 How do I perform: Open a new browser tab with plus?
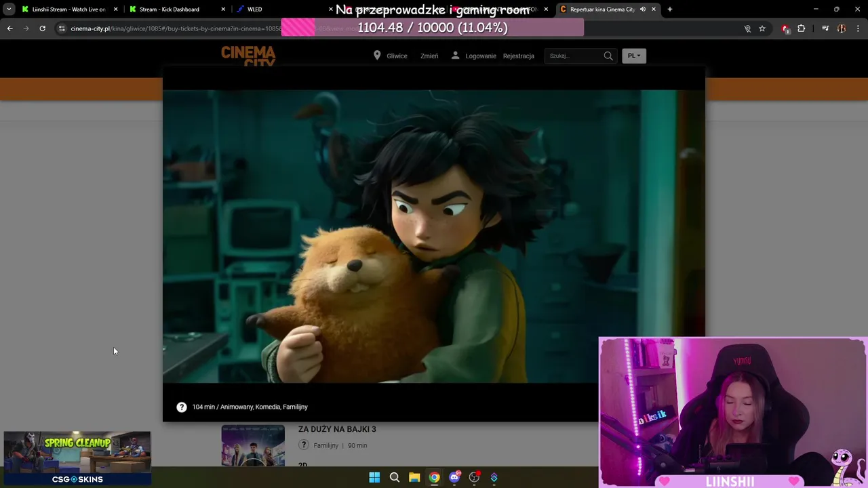[670, 9]
